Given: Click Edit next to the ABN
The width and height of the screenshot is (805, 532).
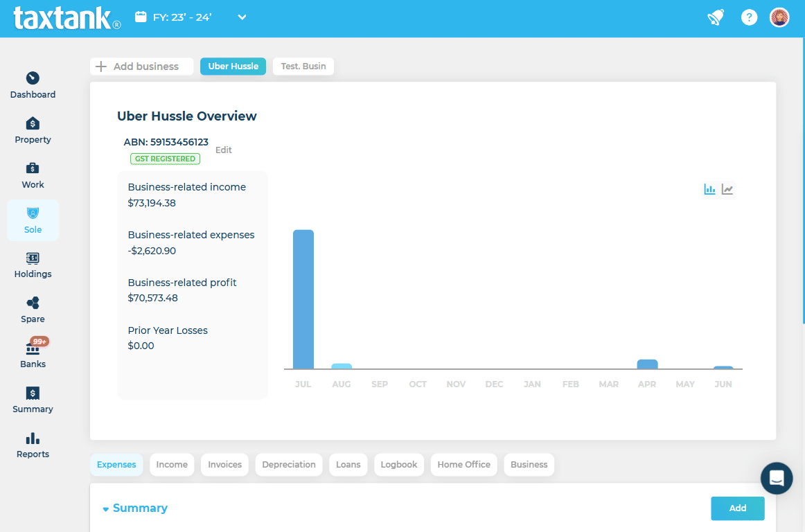Looking at the screenshot, I should 223,150.
